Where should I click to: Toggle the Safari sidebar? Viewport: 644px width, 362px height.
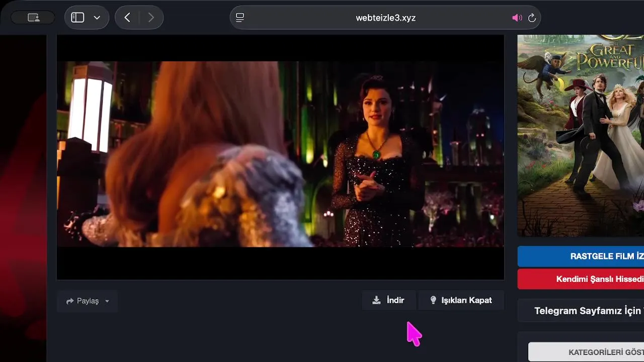[77, 18]
